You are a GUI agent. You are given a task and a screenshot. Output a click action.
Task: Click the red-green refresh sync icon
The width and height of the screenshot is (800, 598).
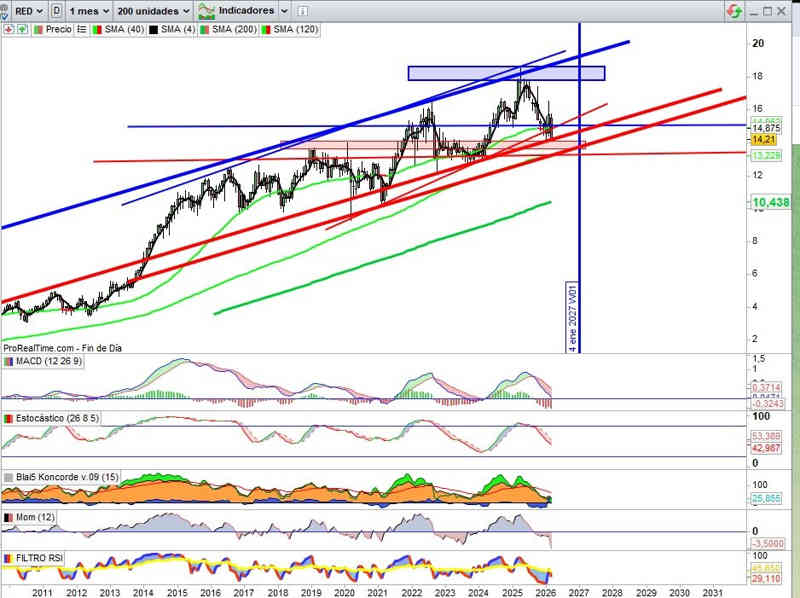pyautogui.click(x=734, y=10)
